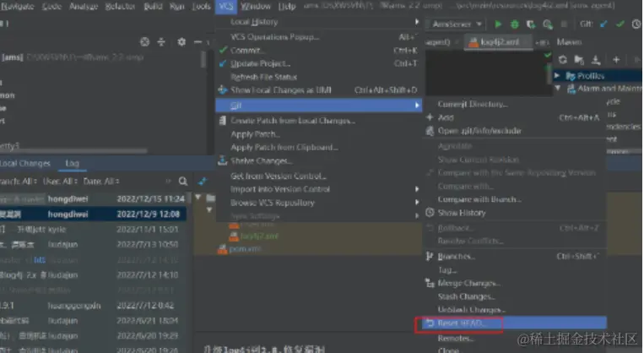Open the Code menu
The height and width of the screenshot is (353, 644).
(51, 6)
